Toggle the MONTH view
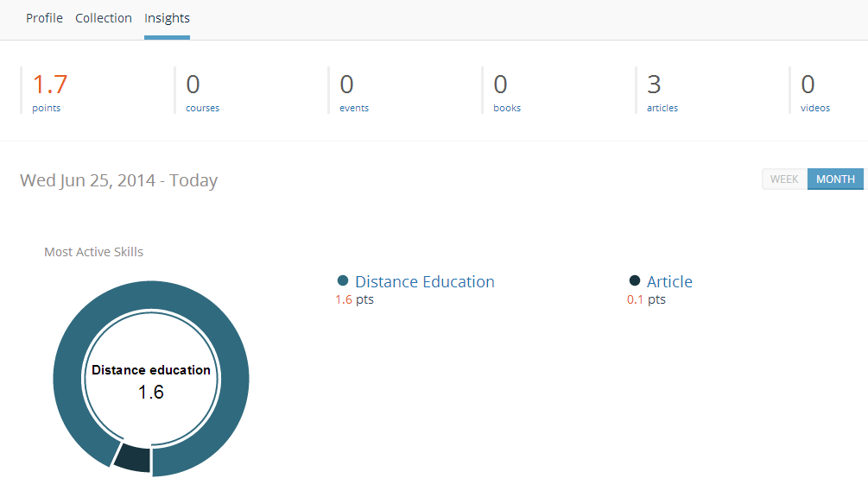The height and width of the screenshot is (478, 868). tap(835, 179)
